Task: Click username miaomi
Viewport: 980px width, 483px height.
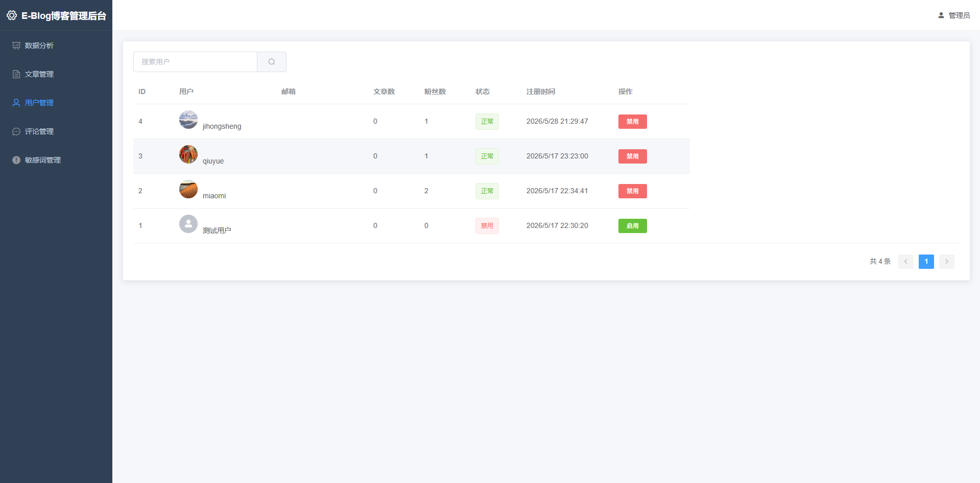Action: [x=214, y=196]
